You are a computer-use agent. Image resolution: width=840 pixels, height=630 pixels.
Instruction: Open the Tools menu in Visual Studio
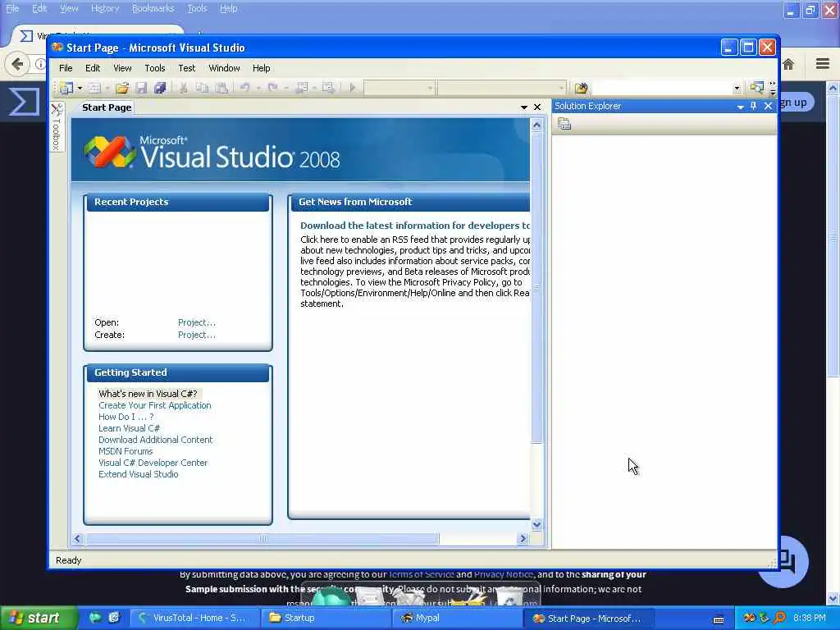[155, 68]
